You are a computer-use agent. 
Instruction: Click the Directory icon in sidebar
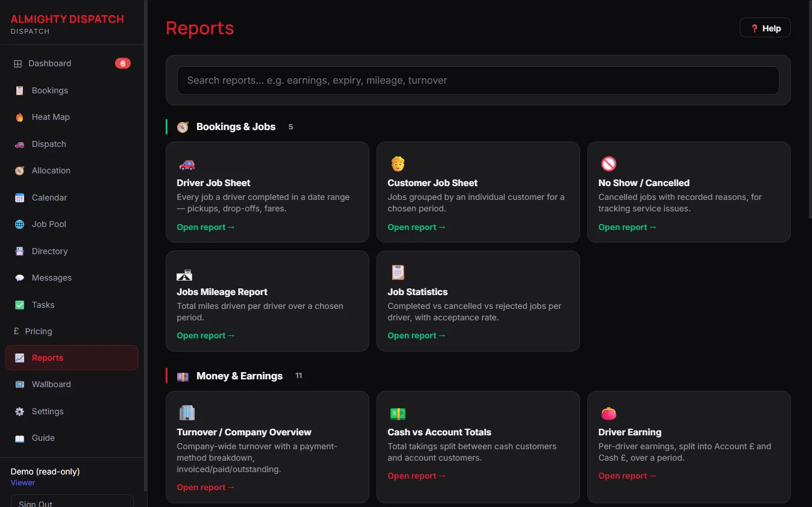click(20, 251)
